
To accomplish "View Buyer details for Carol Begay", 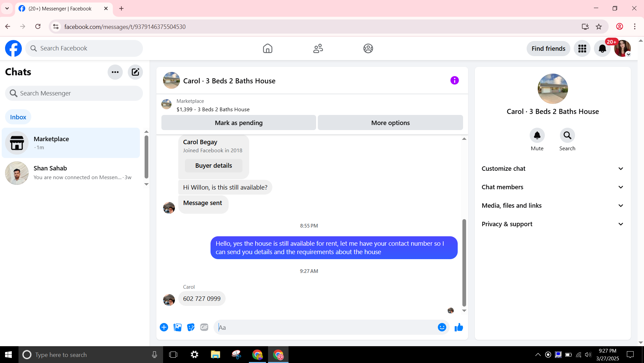I will point(214,166).
